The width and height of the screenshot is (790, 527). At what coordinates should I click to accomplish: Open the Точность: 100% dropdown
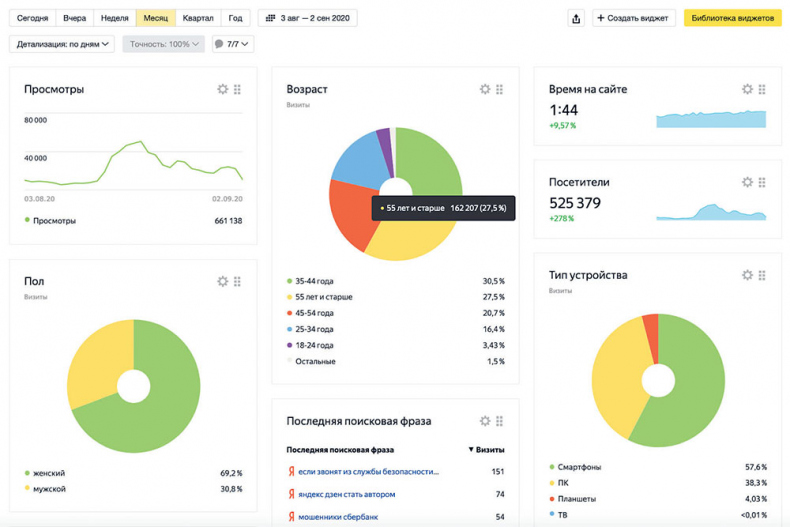tap(164, 44)
